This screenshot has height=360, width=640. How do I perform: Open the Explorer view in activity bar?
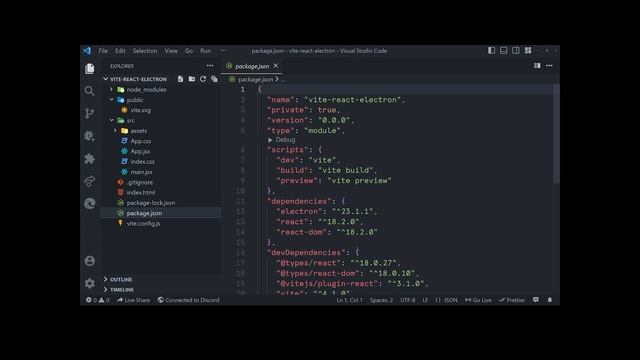[90, 69]
